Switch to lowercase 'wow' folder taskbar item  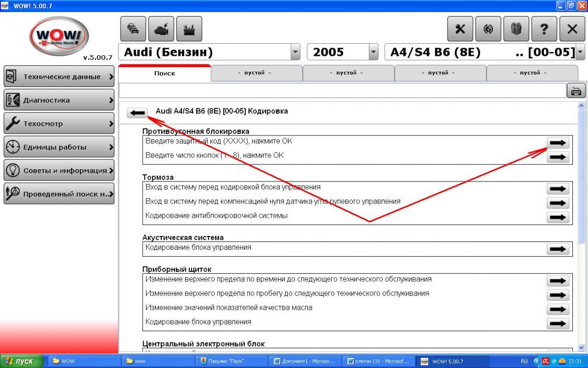pos(158,361)
